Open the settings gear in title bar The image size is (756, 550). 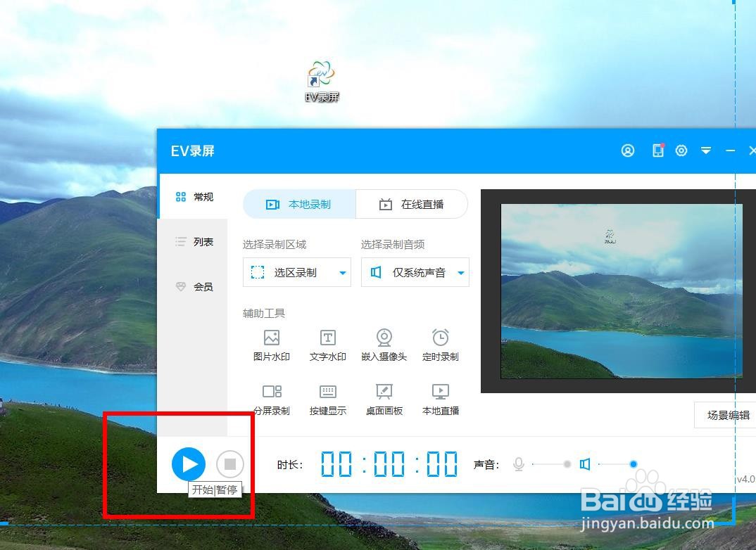[x=681, y=151]
